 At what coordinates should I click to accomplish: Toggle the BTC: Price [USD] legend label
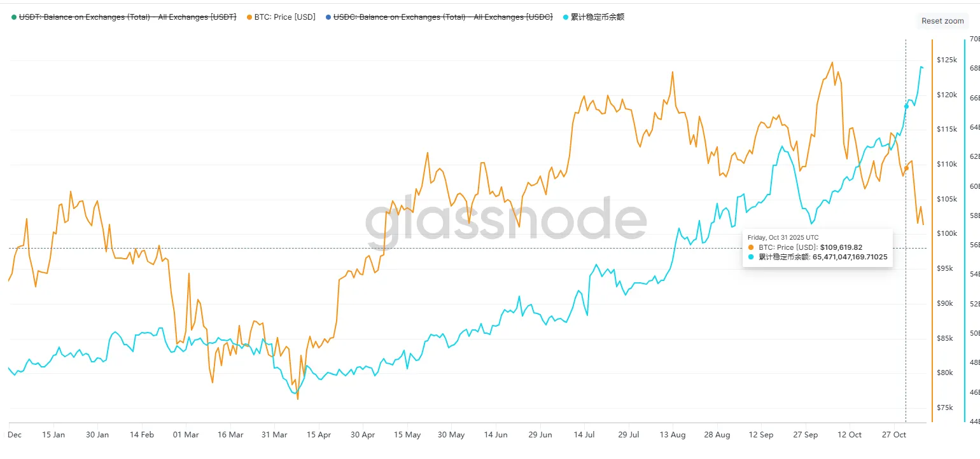tap(284, 17)
